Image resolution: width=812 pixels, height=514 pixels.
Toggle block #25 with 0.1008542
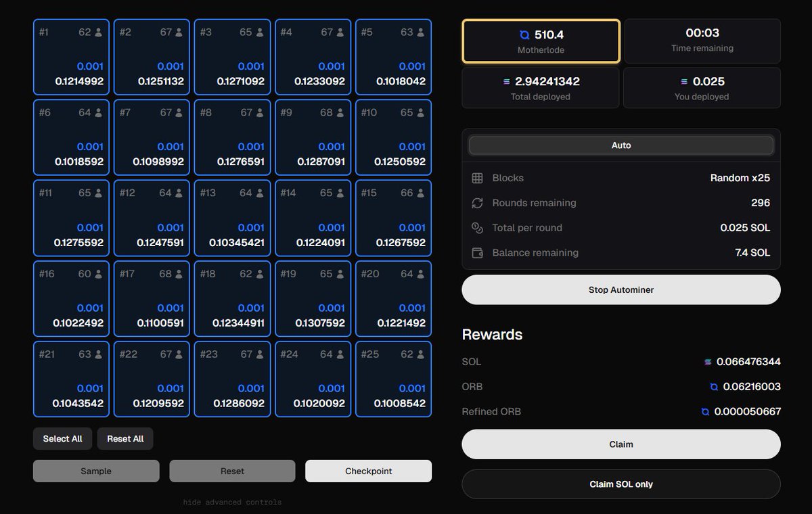(393, 379)
